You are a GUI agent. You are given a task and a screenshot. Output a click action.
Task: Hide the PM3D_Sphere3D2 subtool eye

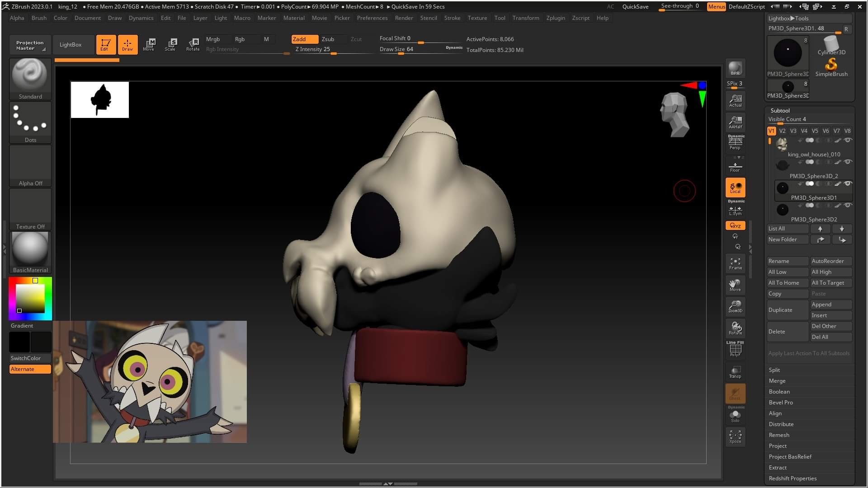click(848, 206)
